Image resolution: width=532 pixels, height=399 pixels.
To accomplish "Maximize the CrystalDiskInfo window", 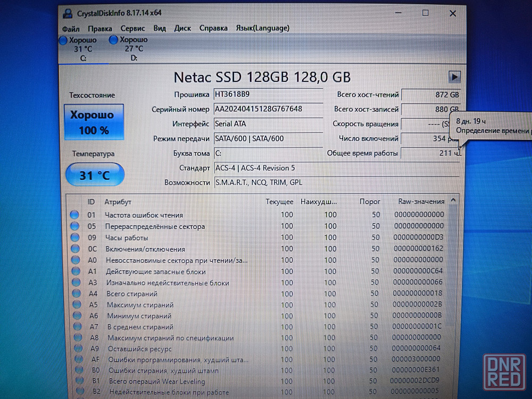I will point(425,13).
